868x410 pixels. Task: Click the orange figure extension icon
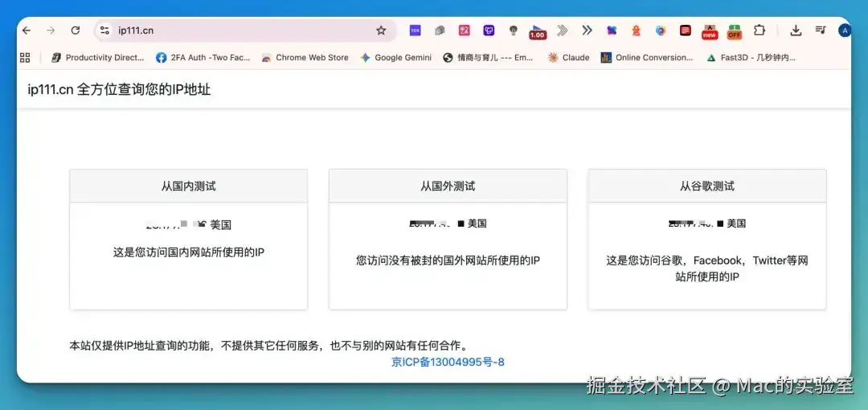(636, 31)
